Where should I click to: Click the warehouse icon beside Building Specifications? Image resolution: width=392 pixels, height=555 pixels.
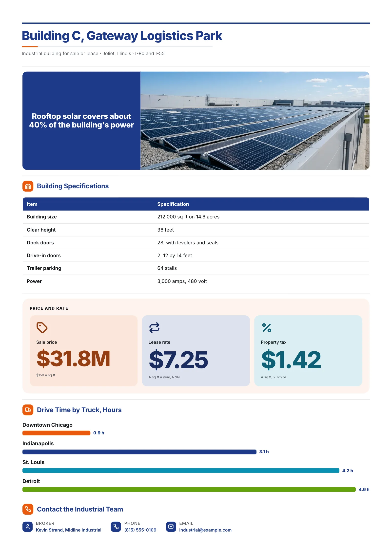tap(28, 186)
